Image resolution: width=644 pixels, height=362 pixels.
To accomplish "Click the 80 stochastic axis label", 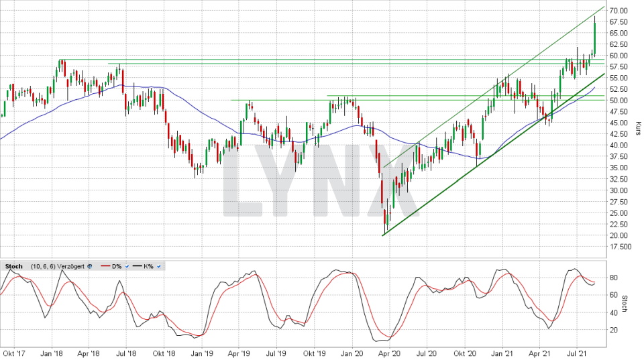I will click(614, 278).
